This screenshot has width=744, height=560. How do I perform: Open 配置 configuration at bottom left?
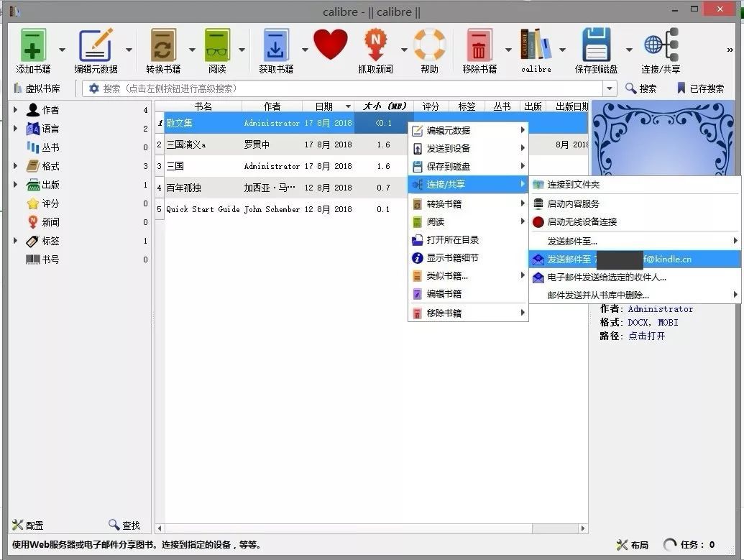tap(27, 525)
